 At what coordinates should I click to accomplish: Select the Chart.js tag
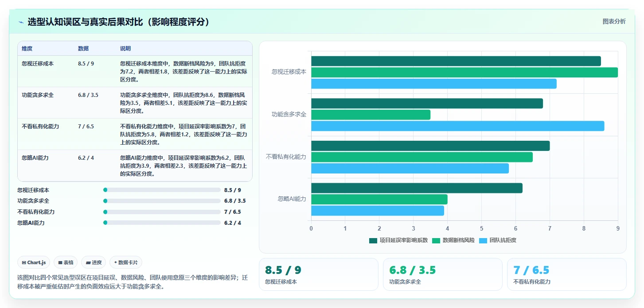click(x=34, y=262)
